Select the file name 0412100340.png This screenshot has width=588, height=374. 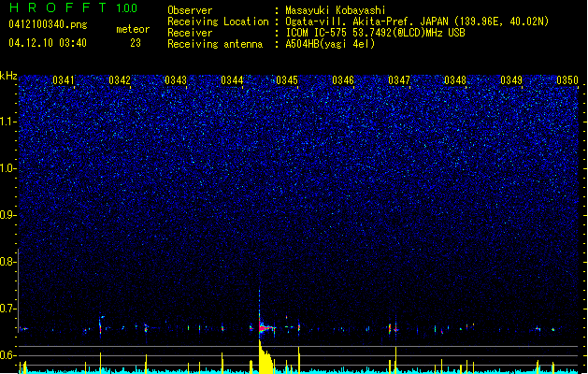pos(48,24)
